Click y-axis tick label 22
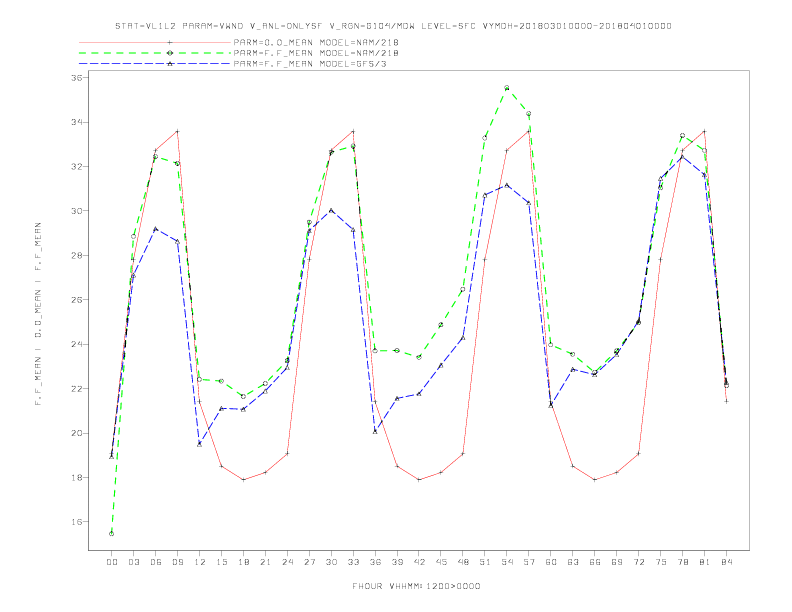Screen dimensions: 792x612 coord(76,389)
